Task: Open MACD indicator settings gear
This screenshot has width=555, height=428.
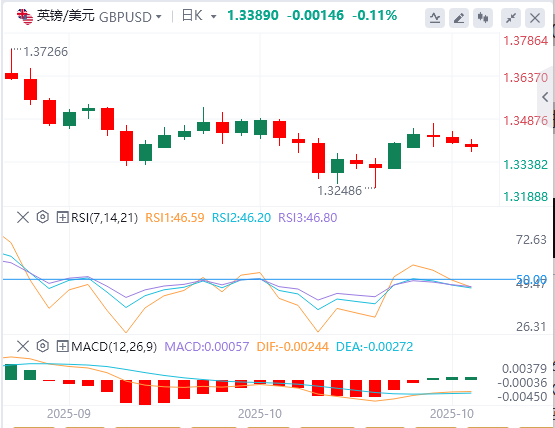Action: (x=42, y=346)
